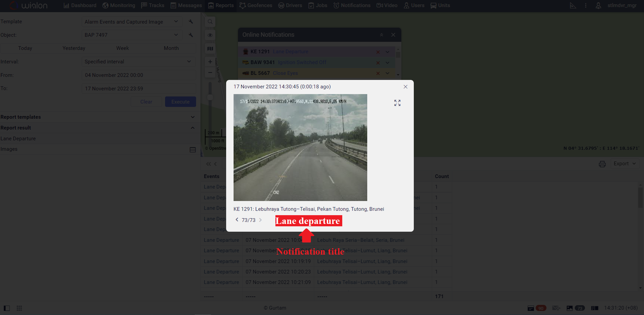Zoom in the map with plus icon
This screenshot has height=315, width=644.
210,62
